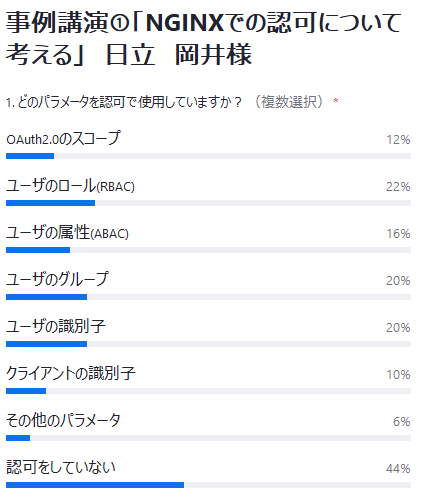Click the 認可をしていない result bar
Image resolution: width=425 pixels, height=497 pixels.
(x=208, y=485)
